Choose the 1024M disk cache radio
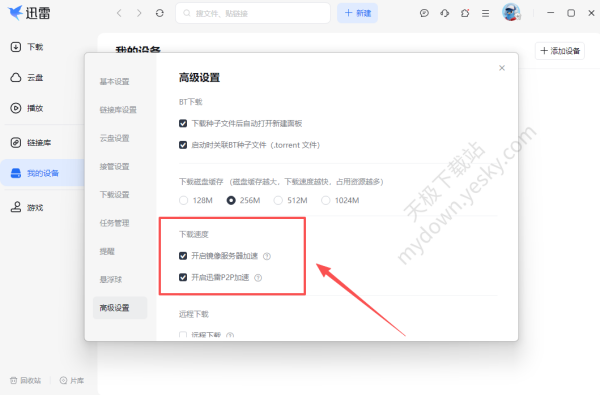 coord(326,200)
